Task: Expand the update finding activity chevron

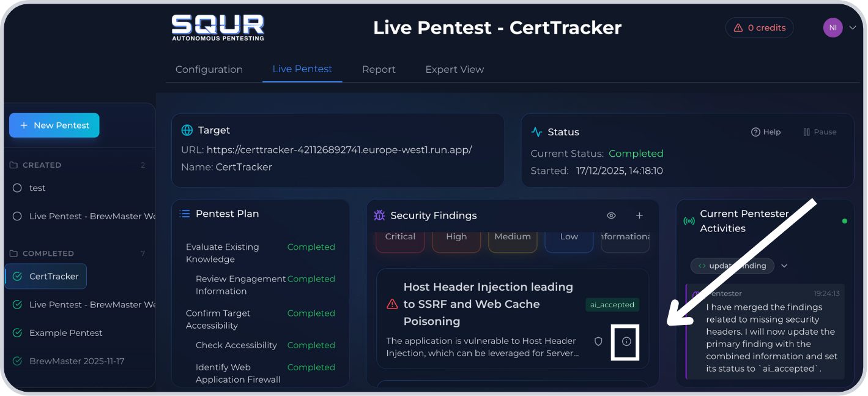Action: click(x=784, y=266)
